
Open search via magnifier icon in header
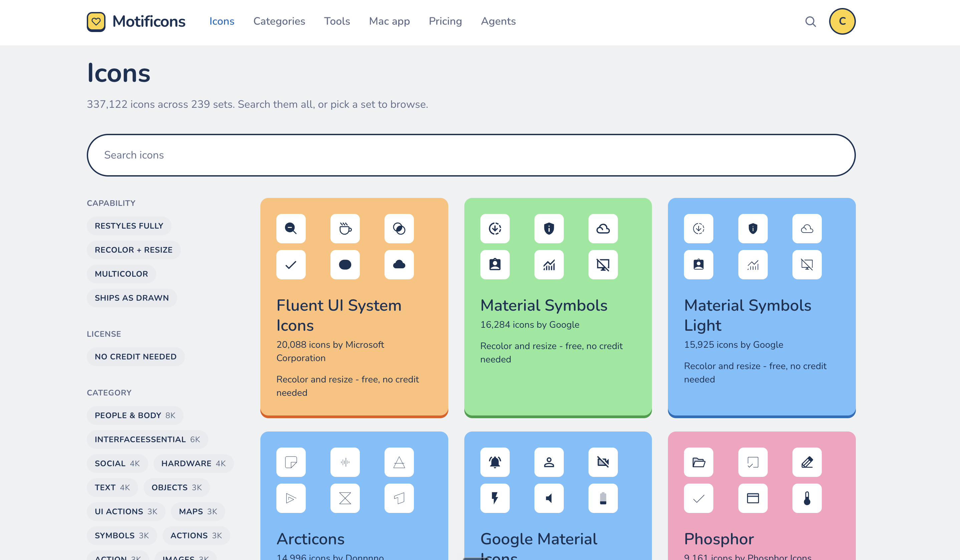click(810, 21)
